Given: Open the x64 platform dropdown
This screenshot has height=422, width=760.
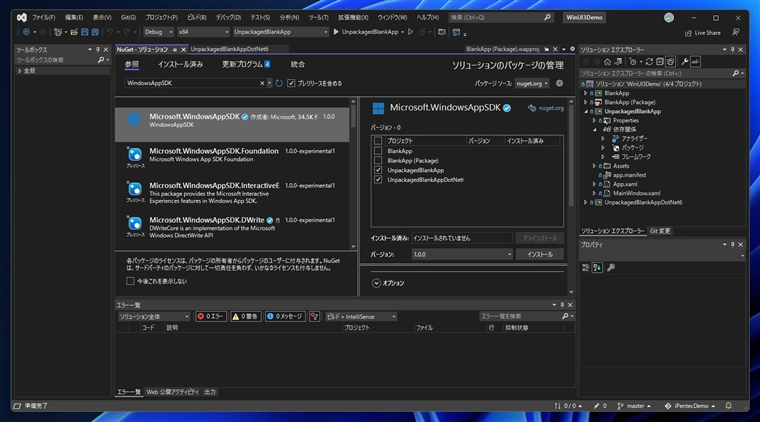Looking at the screenshot, I should point(203,32).
